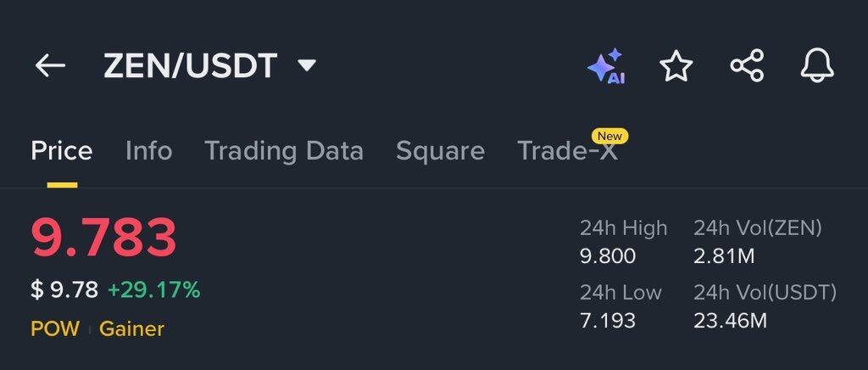
Task: Expand the ZEN/USDT pair dropdown arrow
Action: (x=308, y=65)
